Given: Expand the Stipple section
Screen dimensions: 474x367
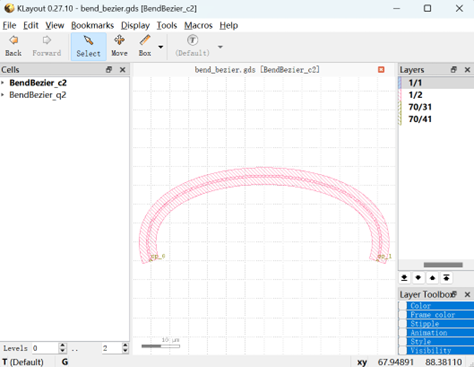Looking at the screenshot, I should [x=440, y=324].
